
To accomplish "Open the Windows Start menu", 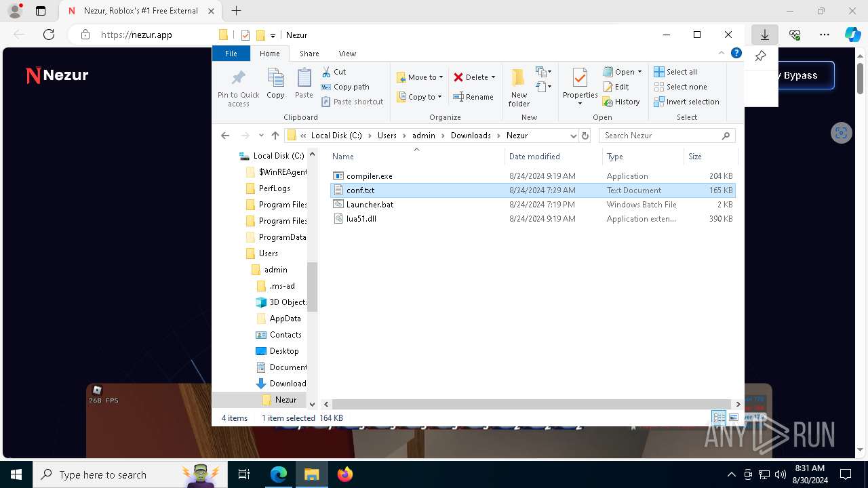I will [16, 474].
